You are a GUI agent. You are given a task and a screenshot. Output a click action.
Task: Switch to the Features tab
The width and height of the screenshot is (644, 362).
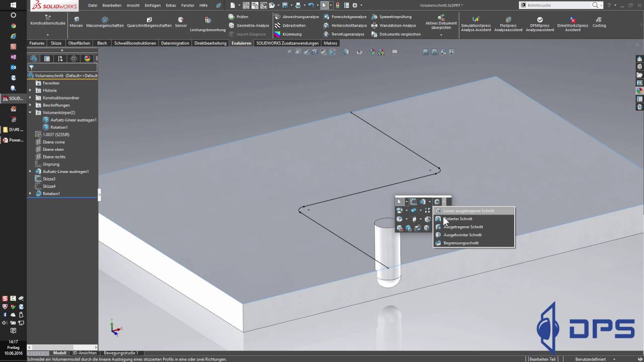[x=37, y=43]
